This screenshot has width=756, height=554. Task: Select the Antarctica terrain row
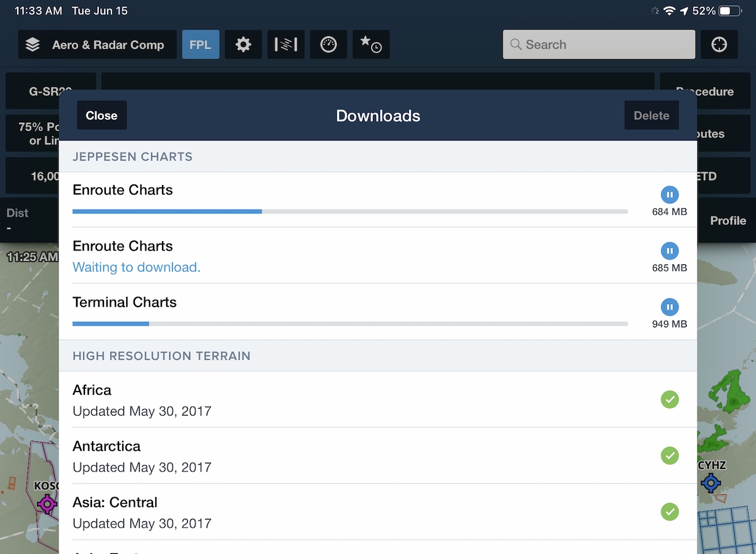click(378, 456)
